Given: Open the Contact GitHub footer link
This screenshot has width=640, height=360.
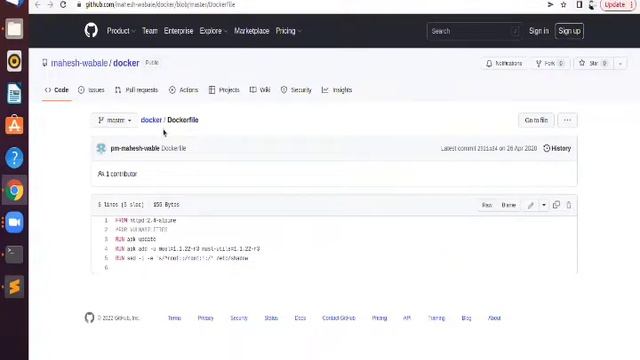Looking at the screenshot, I should click(x=338, y=318).
